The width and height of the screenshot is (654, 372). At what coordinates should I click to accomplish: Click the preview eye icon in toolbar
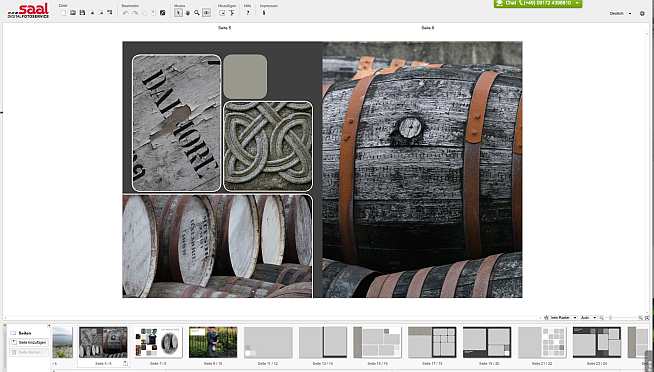coord(206,13)
